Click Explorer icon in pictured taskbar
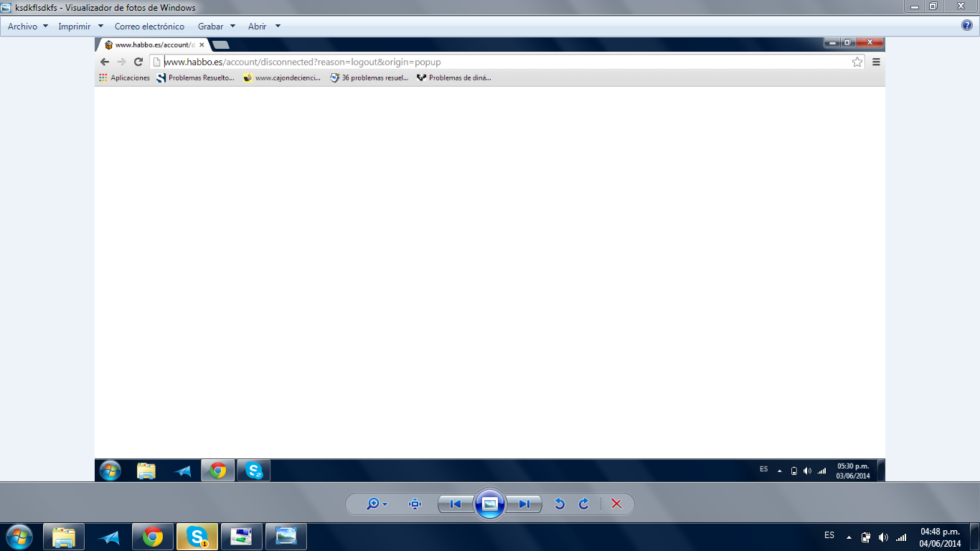 pos(146,471)
